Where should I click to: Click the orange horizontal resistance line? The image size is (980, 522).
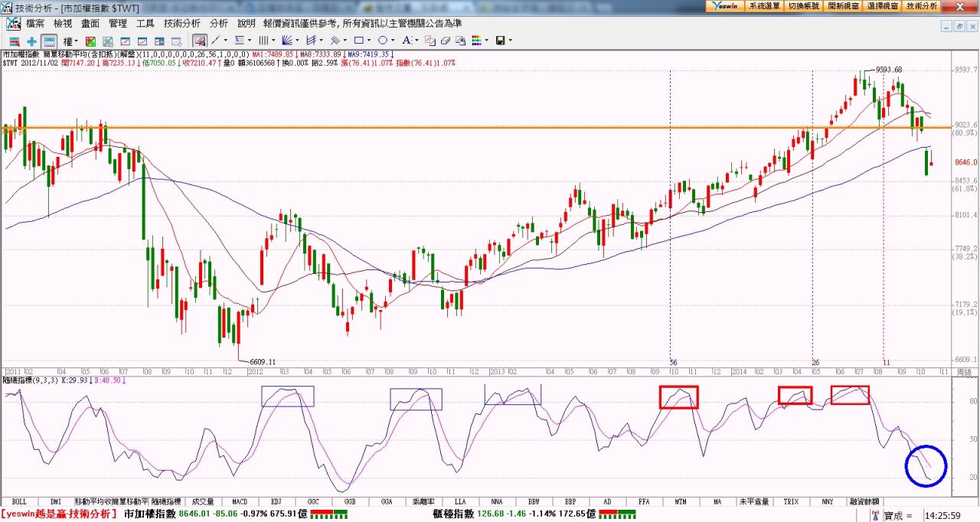tap(459, 127)
